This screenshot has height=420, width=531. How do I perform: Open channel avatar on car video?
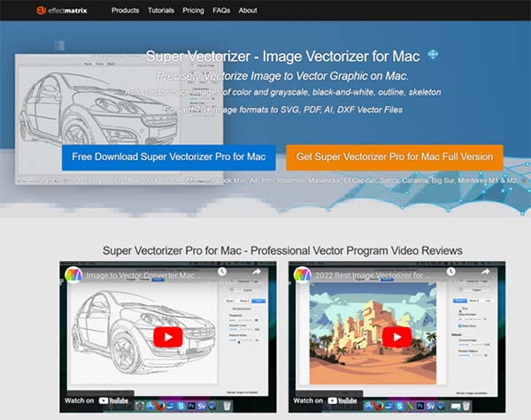click(73, 275)
